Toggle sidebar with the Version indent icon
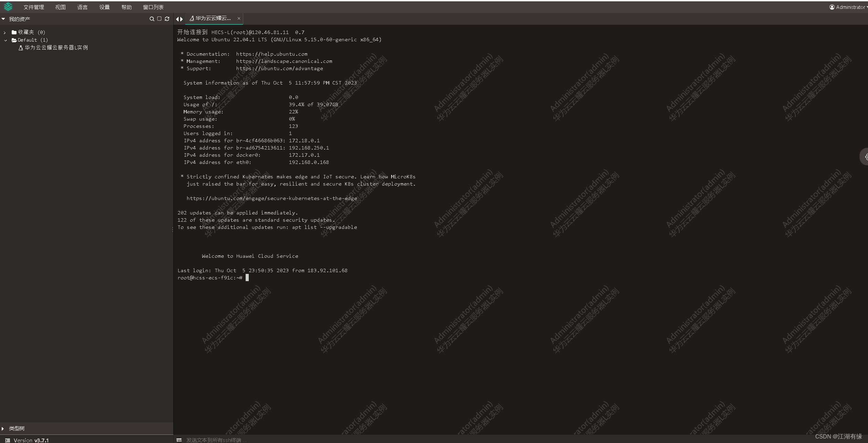The height and width of the screenshot is (443, 868). [8, 440]
